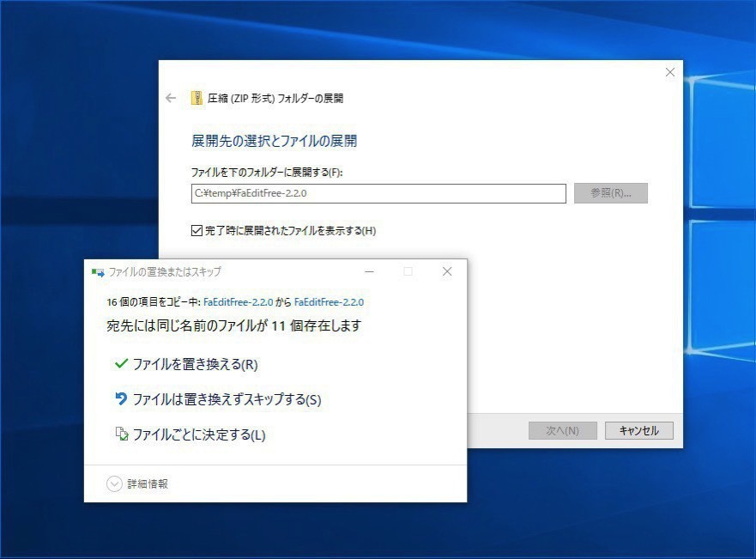Click the destination folder path field
The image size is (756, 559).
point(378,193)
